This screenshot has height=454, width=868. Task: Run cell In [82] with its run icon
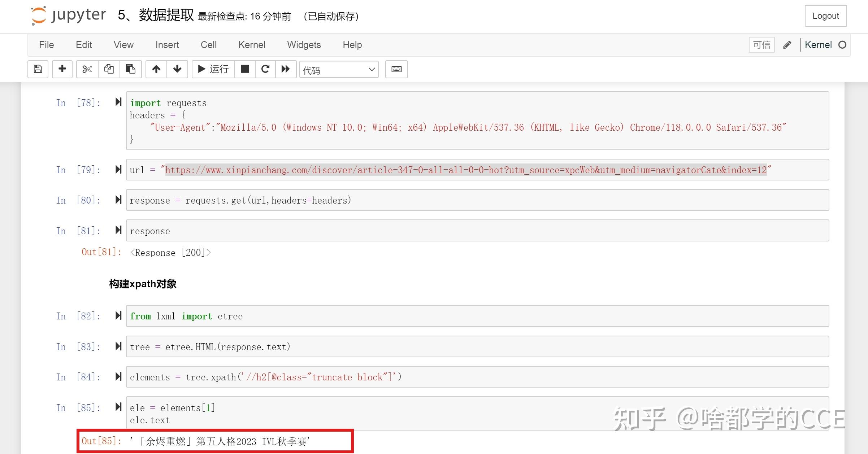pyautogui.click(x=118, y=316)
